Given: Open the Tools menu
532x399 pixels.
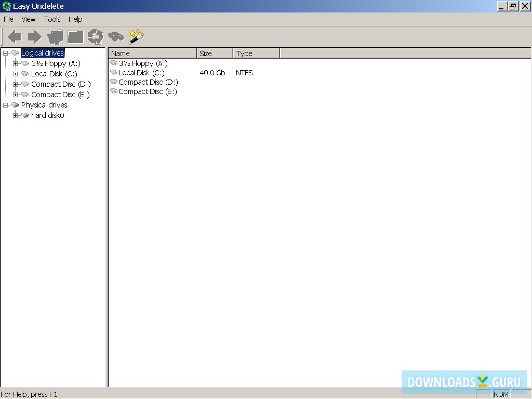Looking at the screenshot, I should tap(51, 19).
